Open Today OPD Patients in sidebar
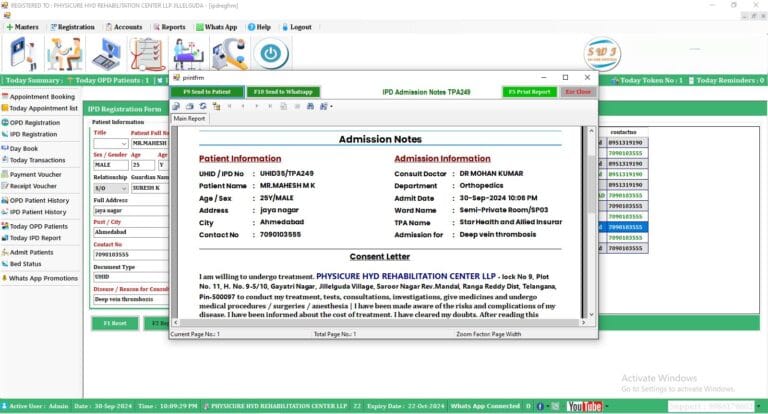Viewport: 768px width, 414px height. click(35, 226)
